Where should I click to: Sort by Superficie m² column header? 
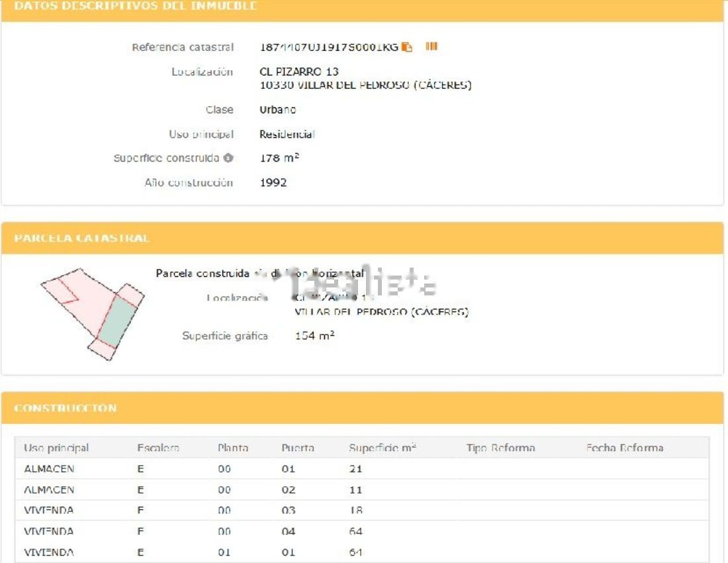click(x=382, y=448)
